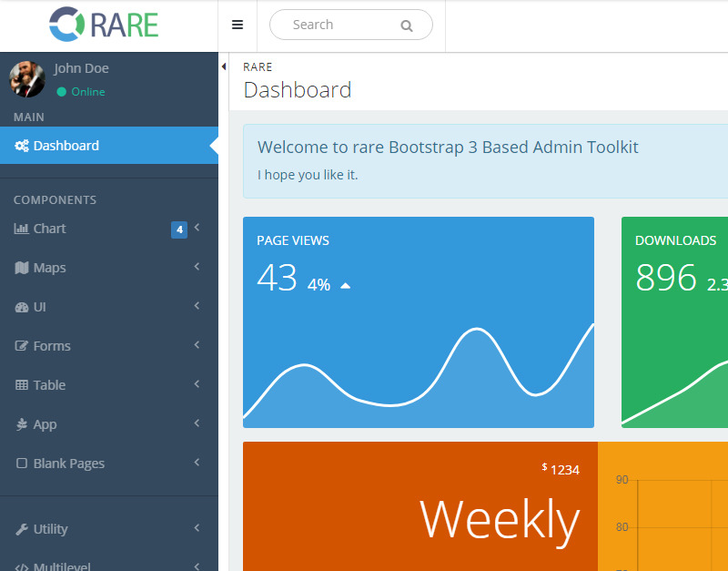
Task: Collapse the sidebar using the left arrow toggle
Action: click(x=224, y=66)
